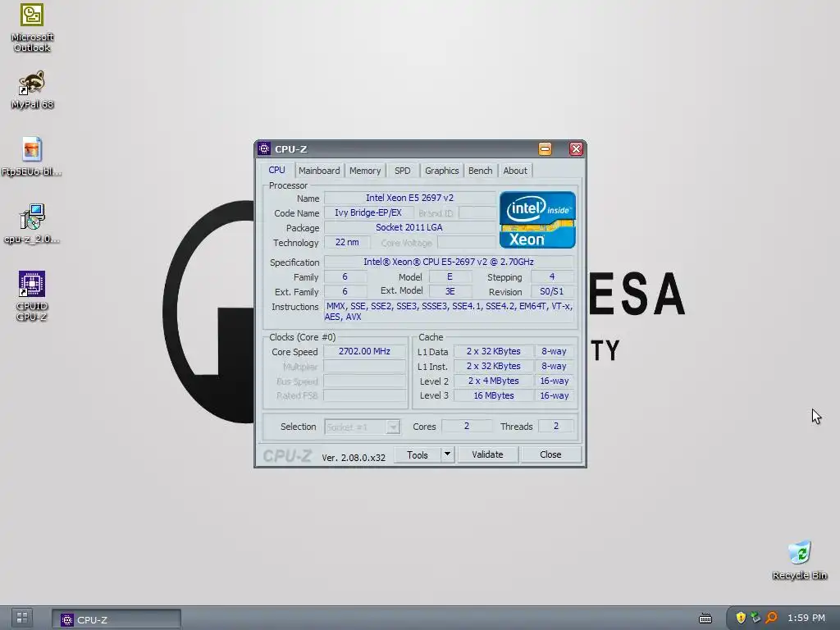Click the Threads count field
Screen dimensions: 840x630
click(x=555, y=426)
